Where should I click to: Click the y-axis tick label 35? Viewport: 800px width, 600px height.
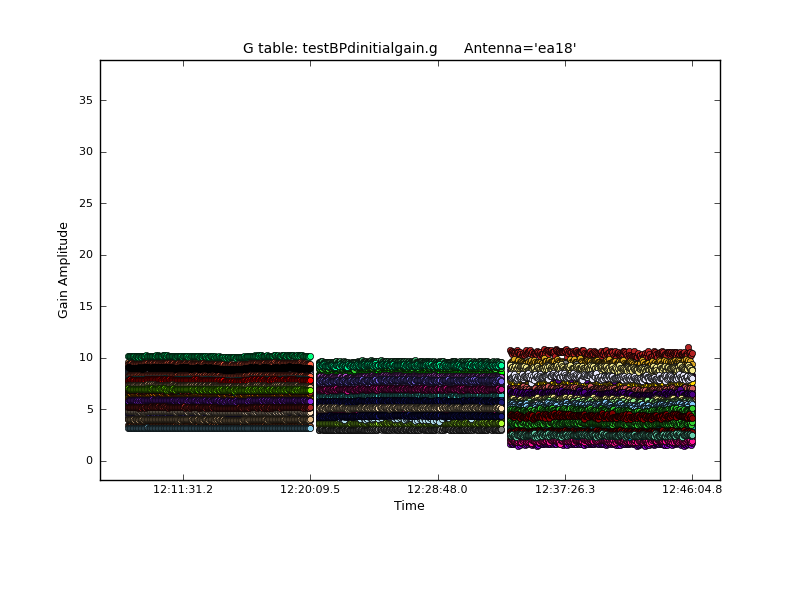tap(86, 100)
